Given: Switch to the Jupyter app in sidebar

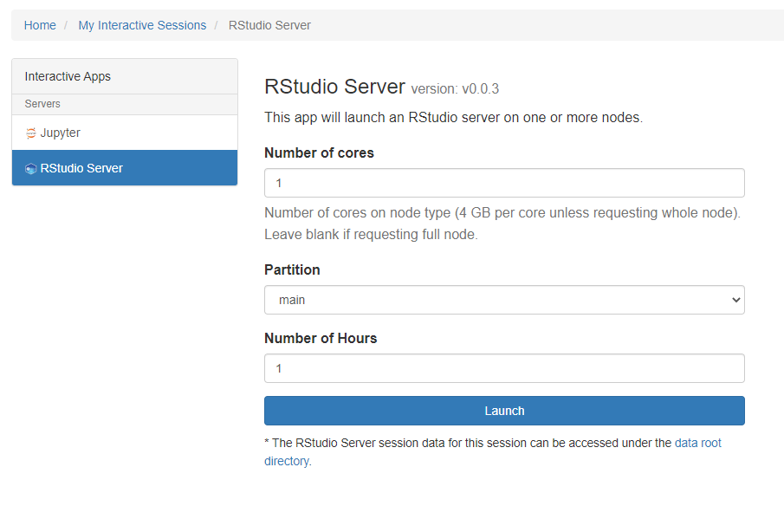Looking at the screenshot, I should [x=61, y=133].
